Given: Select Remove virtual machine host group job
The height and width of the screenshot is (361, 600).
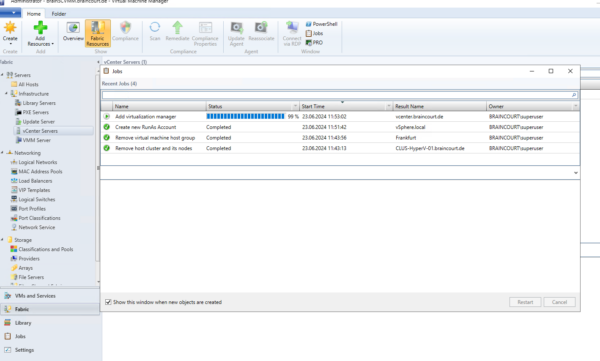Looking at the screenshot, I should tap(340, 138).
